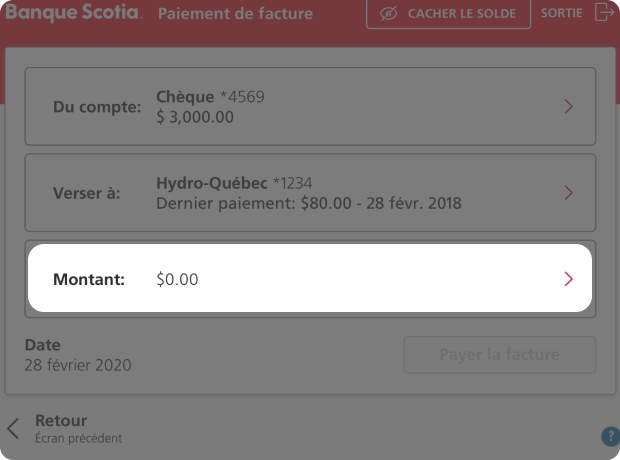Click the exit door arrow icon

click(605, 12)
